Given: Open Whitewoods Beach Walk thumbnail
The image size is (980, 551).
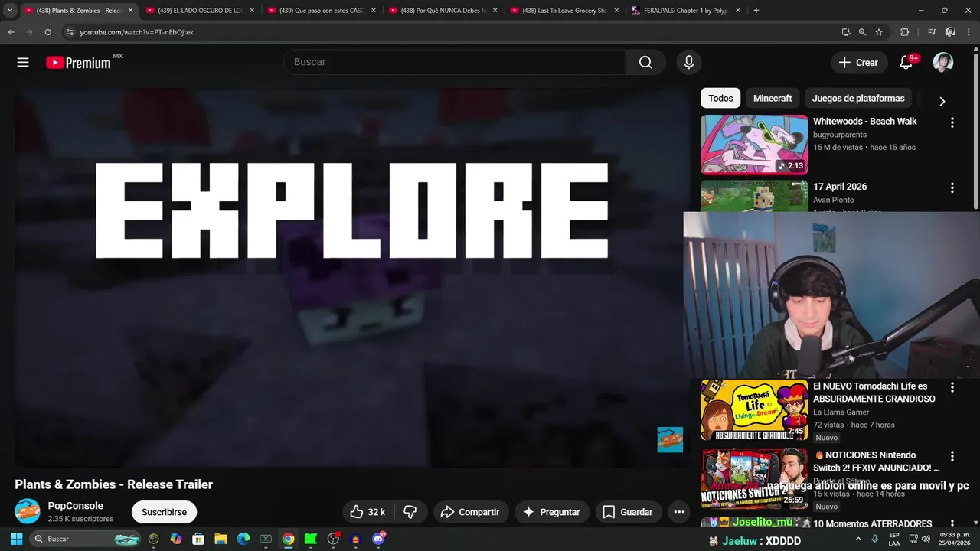Looking at the screenshot, I should 754,145.
